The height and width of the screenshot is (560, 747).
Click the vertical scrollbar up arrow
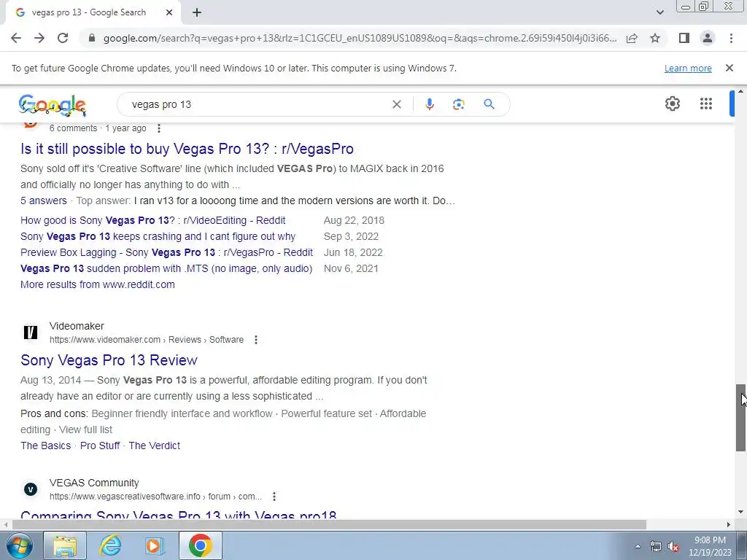point(741,91)
